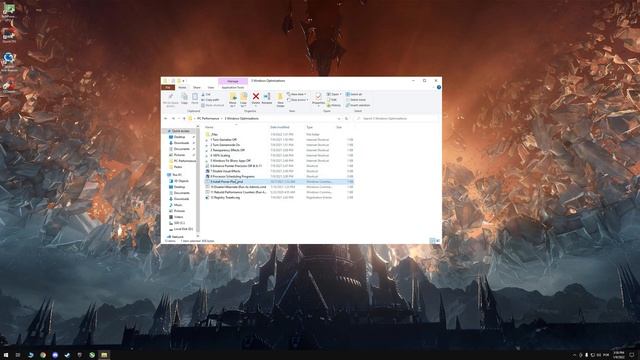Select file '12 Registry Tweaks.reg'
The height and width of the screenshot is (360, 640).
point(225,198)
